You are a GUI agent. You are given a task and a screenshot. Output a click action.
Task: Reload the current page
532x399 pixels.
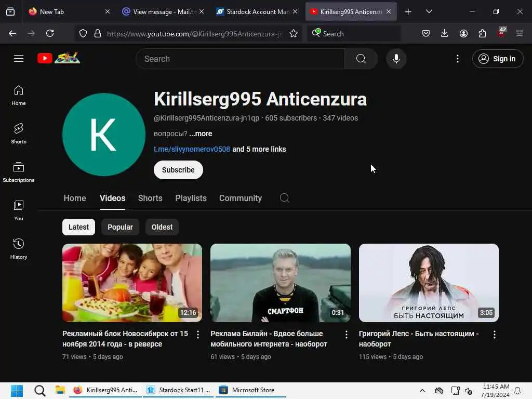[x=50, y=33]
